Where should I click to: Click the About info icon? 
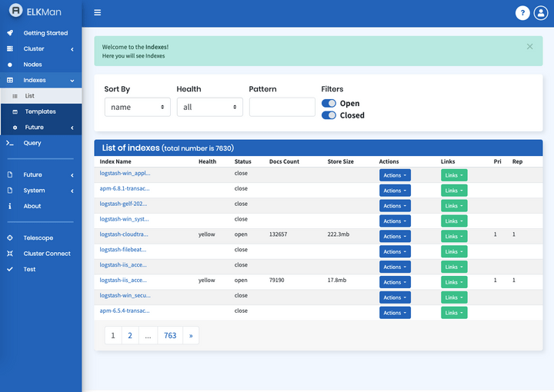pos(10,206)
